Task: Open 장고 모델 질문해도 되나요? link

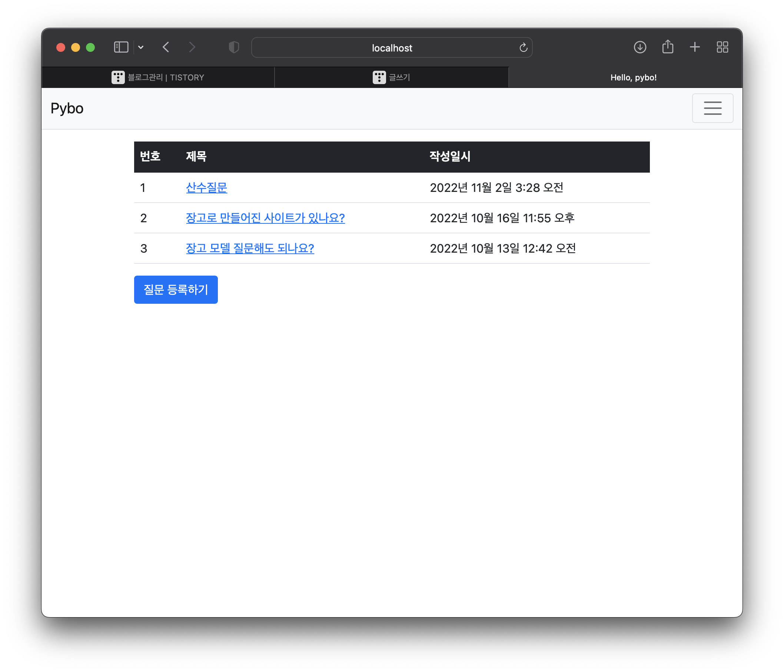Action: click(x=250, y=248)
